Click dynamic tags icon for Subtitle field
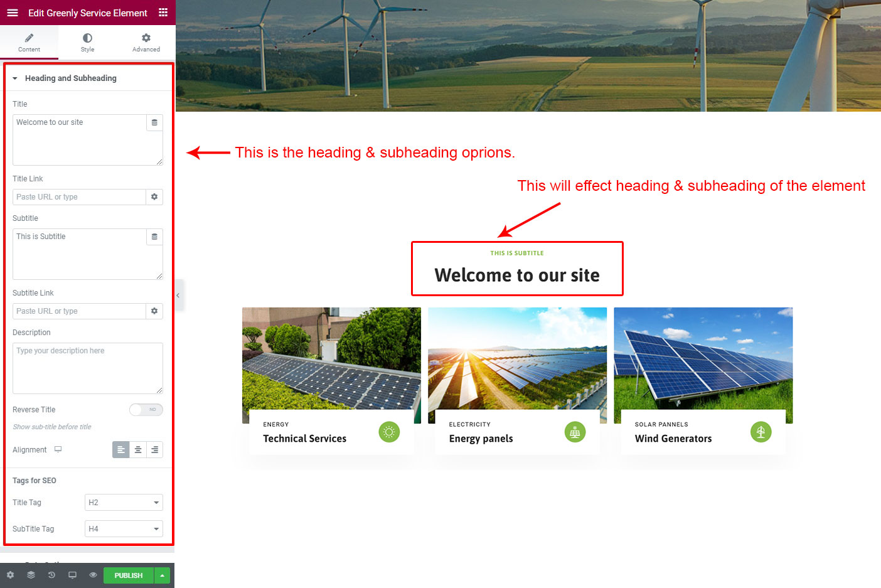881x588 pixels. [x=154, y=237]
